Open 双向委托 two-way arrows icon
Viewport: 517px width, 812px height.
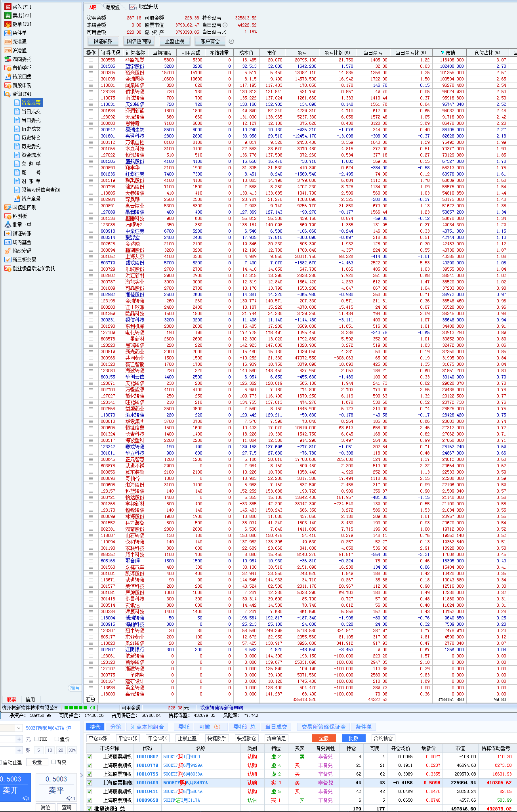pos(8,59)
